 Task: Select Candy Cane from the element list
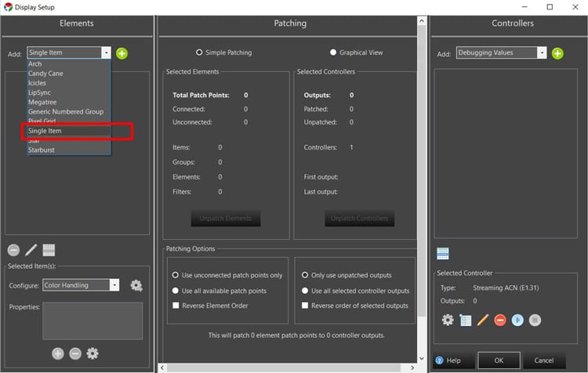click(x=45, y=74)
